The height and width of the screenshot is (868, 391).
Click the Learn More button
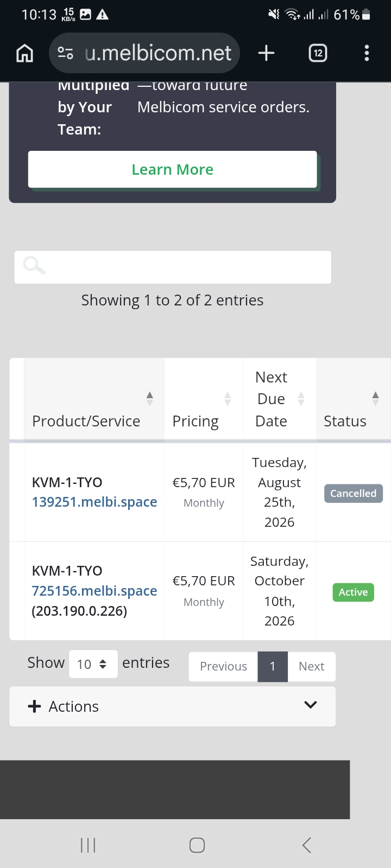point(172,169)
